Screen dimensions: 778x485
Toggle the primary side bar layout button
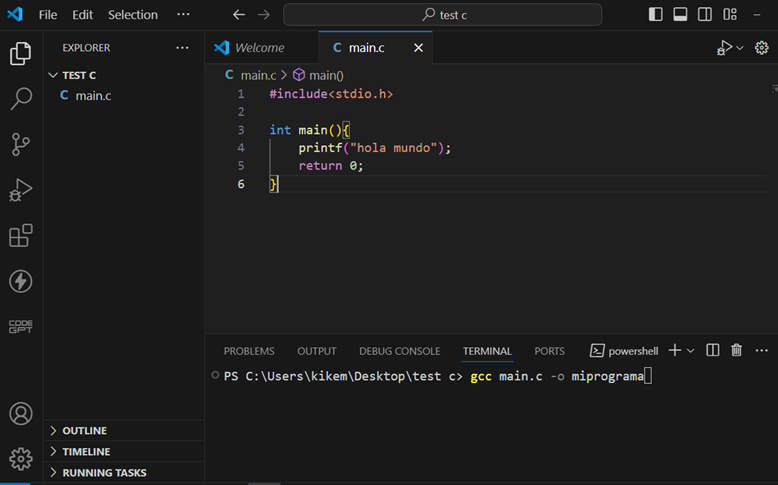pyautogui.click(x=656, y=15)
